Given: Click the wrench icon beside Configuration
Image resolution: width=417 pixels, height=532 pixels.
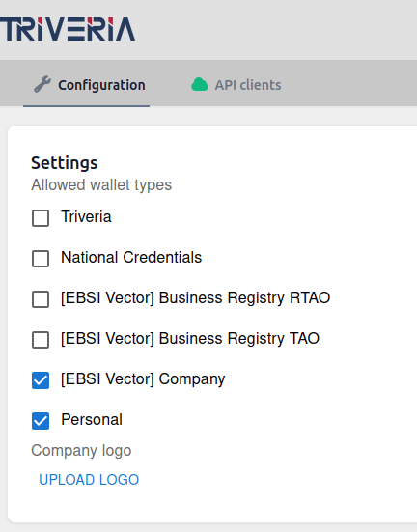Looking at the screenshot, I should click(42, 84).
